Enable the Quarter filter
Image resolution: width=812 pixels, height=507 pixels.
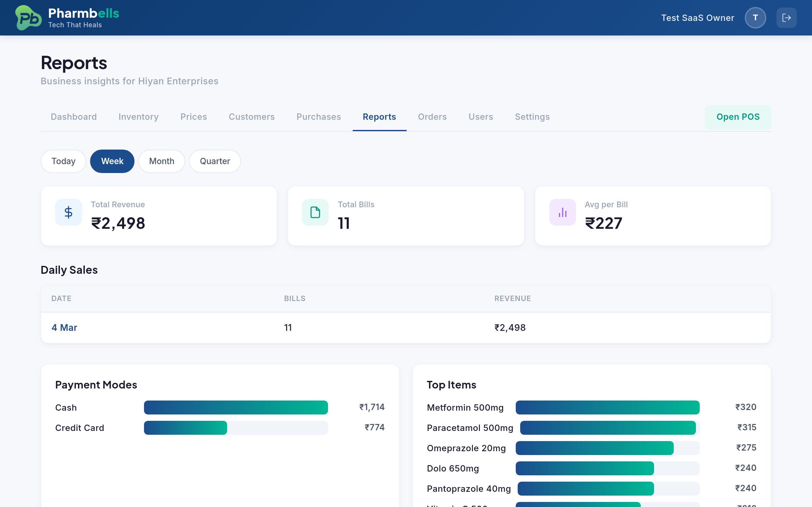(215, 161)
